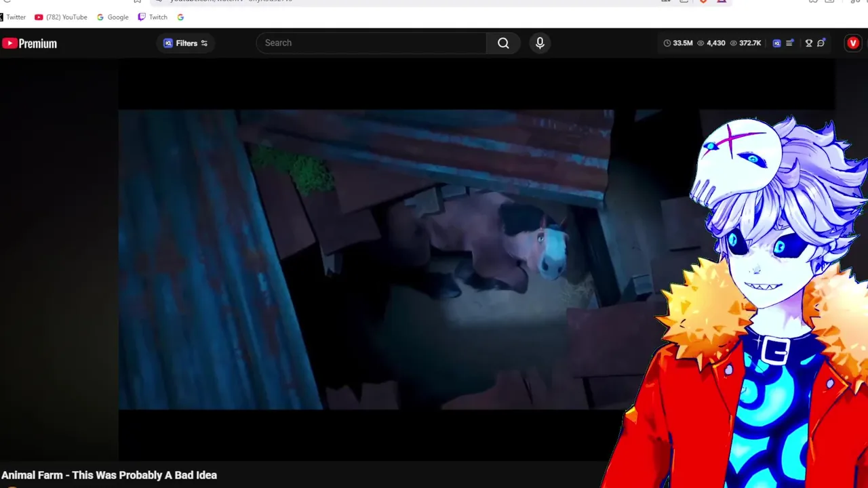Open the Google bookmark

point(113,17)
